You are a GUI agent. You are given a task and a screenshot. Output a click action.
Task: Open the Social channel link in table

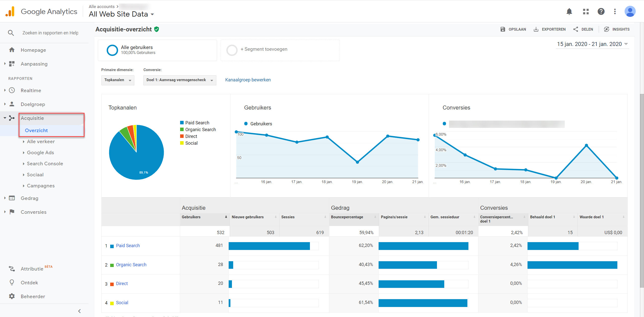pos(122,303)
